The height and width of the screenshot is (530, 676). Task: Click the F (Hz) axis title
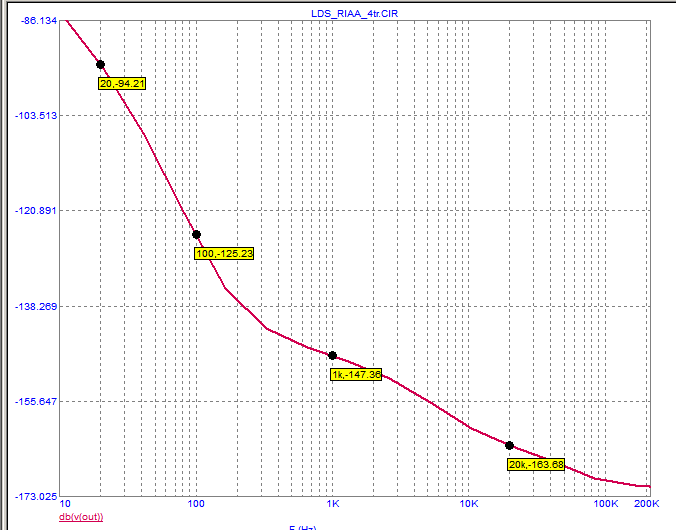click(303, 527)
